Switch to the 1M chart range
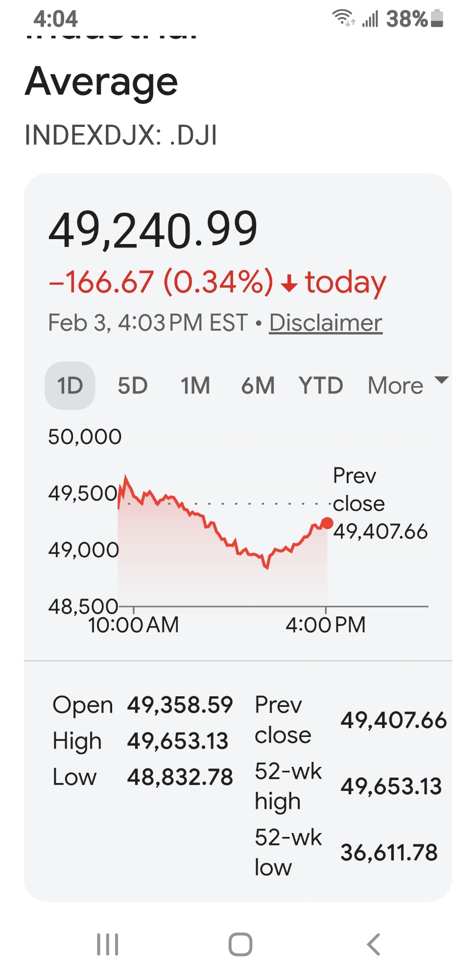This screenshot has width=476, height=980. click(195, 386)
